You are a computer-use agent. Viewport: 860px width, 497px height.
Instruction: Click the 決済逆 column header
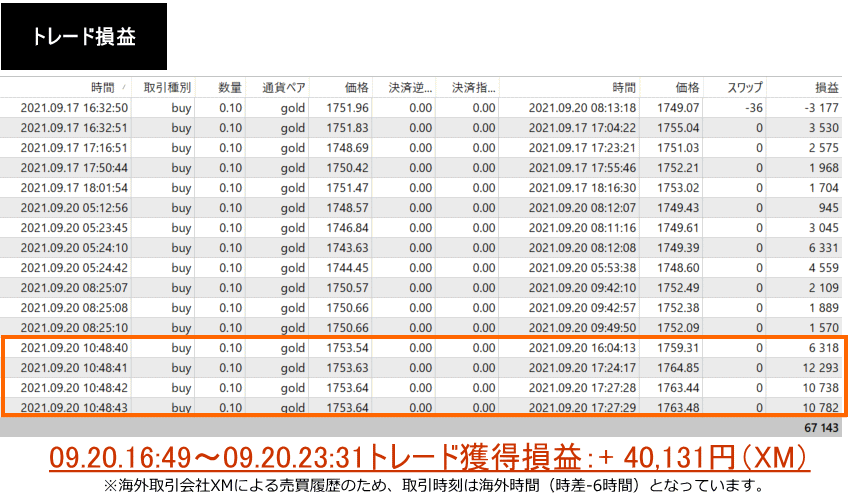(406, 88)
